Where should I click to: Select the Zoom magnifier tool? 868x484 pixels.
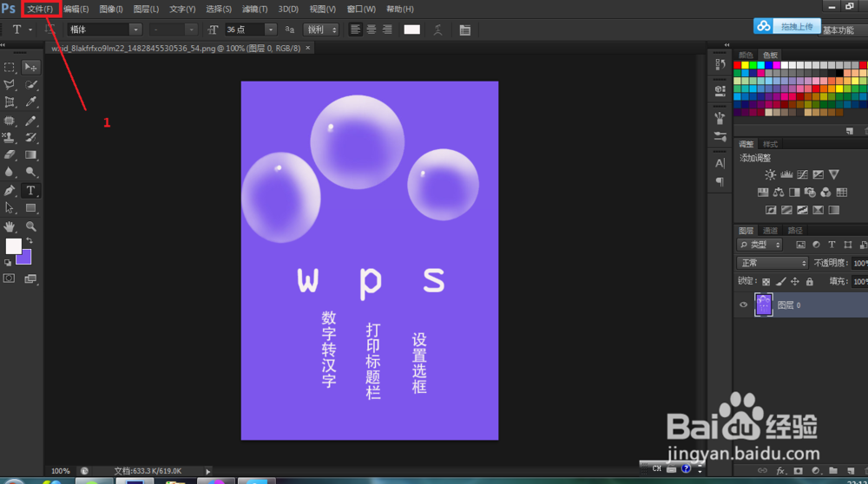click(31, 226)
